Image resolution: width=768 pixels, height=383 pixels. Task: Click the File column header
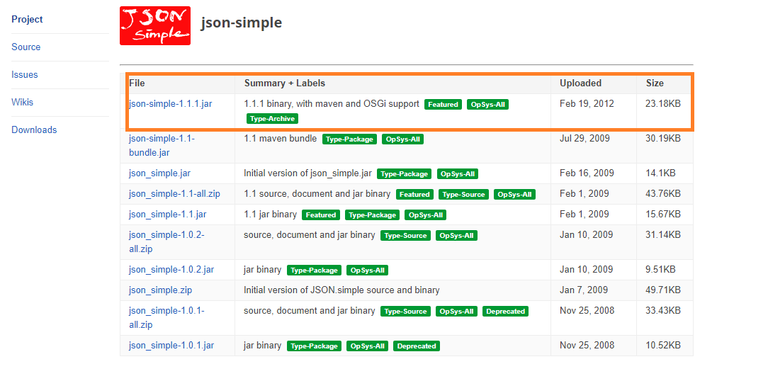click(137, 83)
